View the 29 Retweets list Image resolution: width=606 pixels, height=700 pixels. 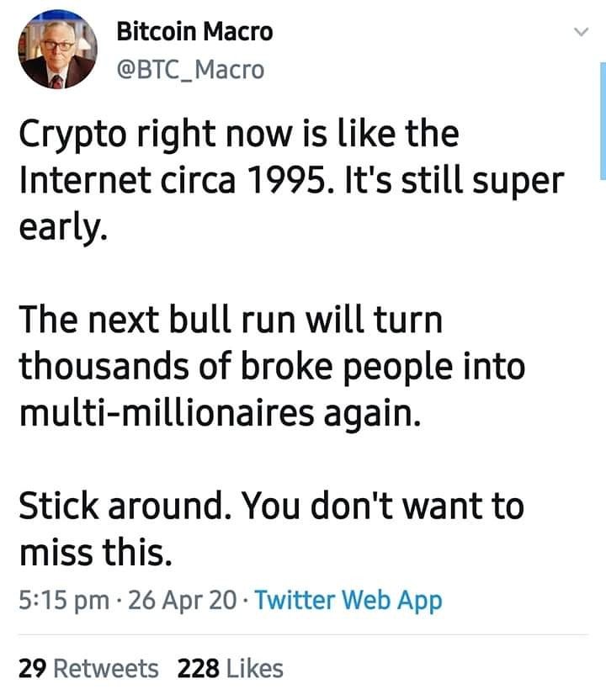[88, 669]
